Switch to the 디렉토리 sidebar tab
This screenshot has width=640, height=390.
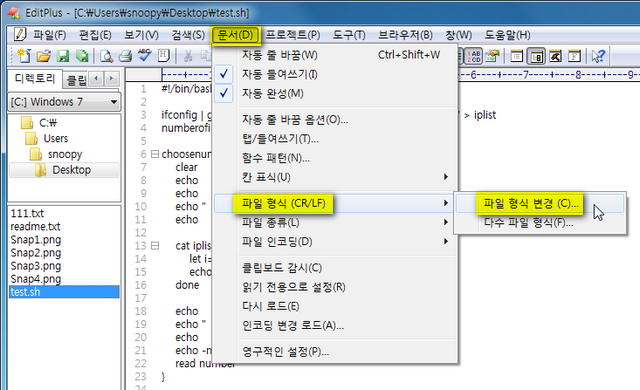pyautogui.click(x=35, y=78)
